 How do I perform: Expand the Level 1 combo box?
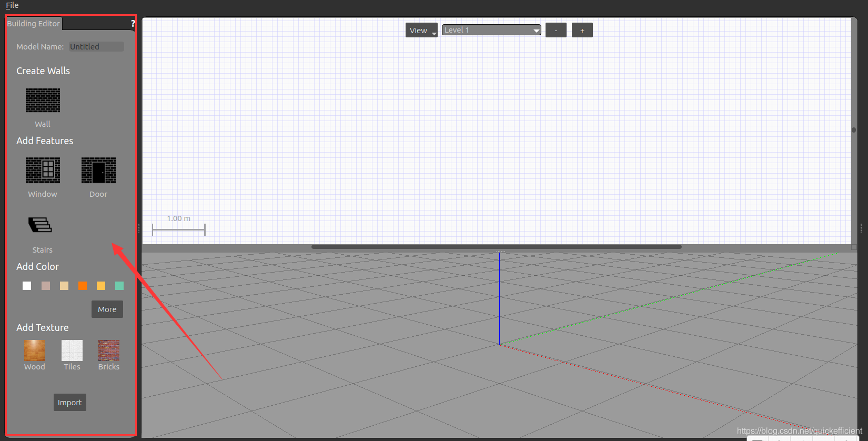(491, 30)
